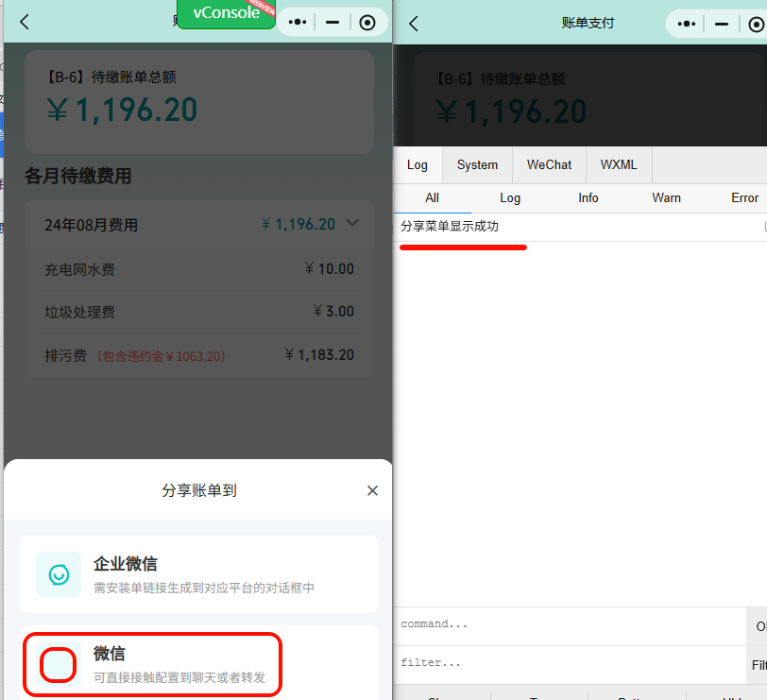
Task: Filter logs by Warn level
Action: point(666,197)
